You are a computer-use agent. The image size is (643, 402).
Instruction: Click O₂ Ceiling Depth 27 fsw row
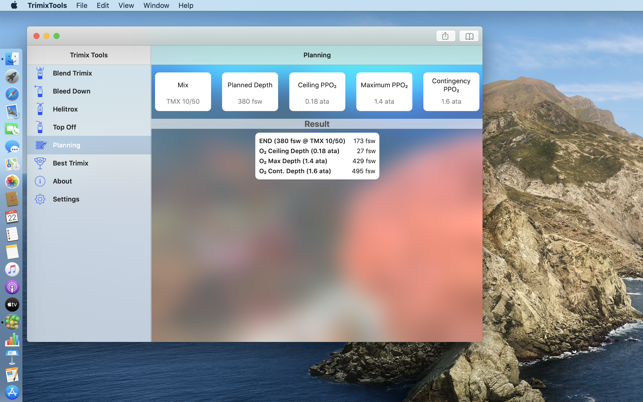click(317, 151)
